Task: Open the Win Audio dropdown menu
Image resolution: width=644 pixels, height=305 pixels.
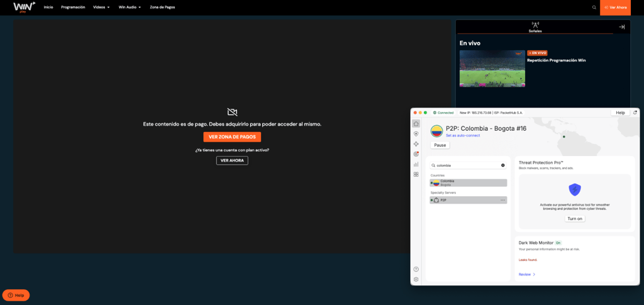Action: [130, 8]
